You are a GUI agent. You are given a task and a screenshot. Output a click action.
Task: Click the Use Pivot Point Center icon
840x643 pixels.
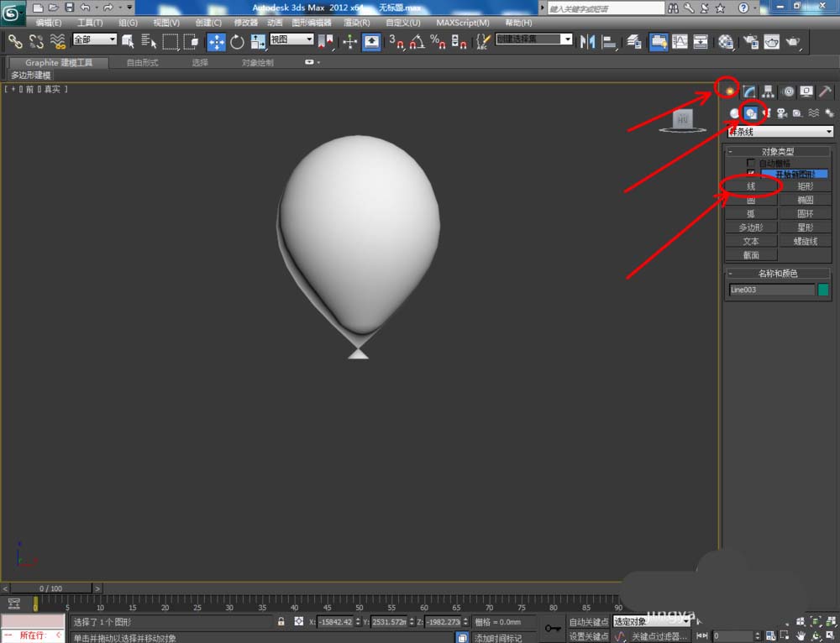(x=325, y=41)
